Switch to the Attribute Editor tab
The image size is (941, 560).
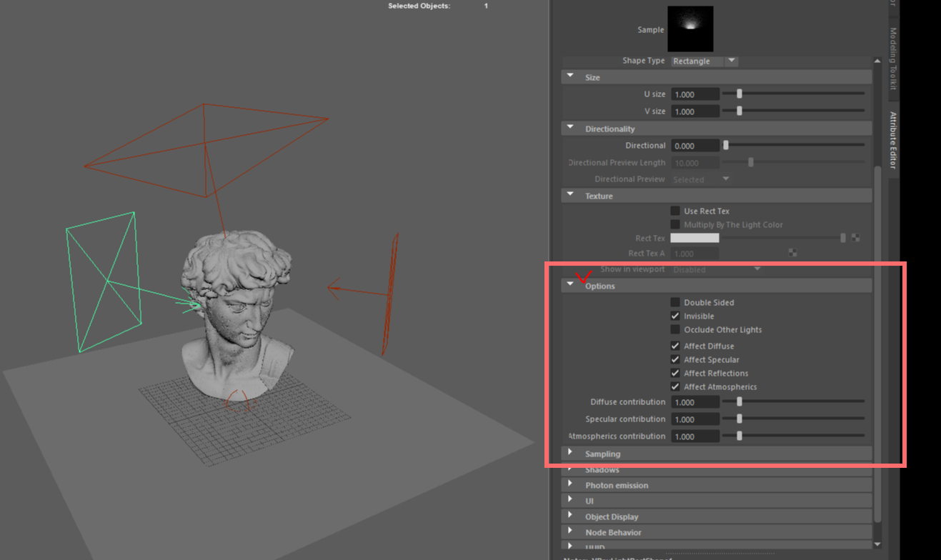pyautogui.click(x=892, y=140)
